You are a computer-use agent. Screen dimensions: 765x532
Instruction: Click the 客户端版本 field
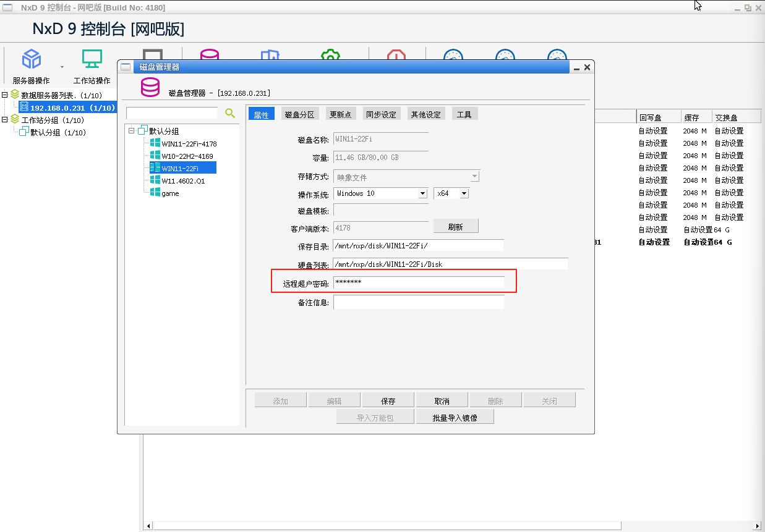(381, 227)
